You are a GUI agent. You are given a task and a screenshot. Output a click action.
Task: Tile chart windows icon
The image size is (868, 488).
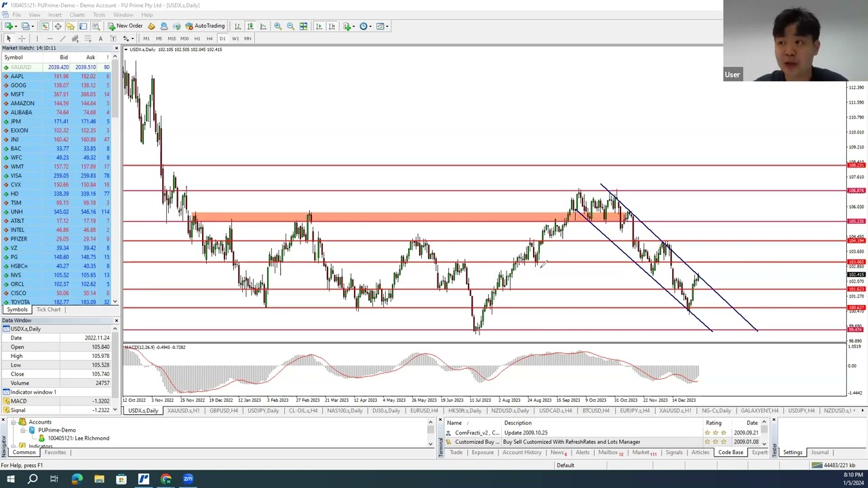tap(303, 26)
